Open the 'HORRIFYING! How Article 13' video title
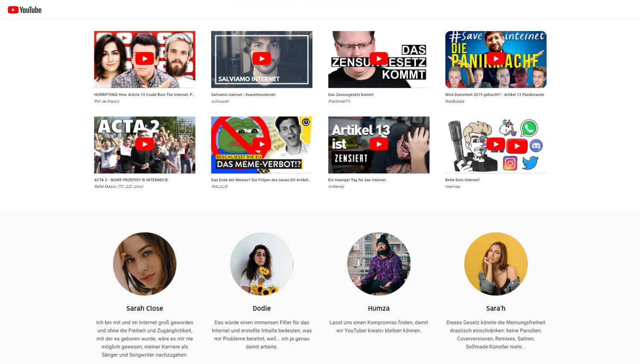Image resolution: width=640 pixels, height=364 pixels. pos(144,95)
